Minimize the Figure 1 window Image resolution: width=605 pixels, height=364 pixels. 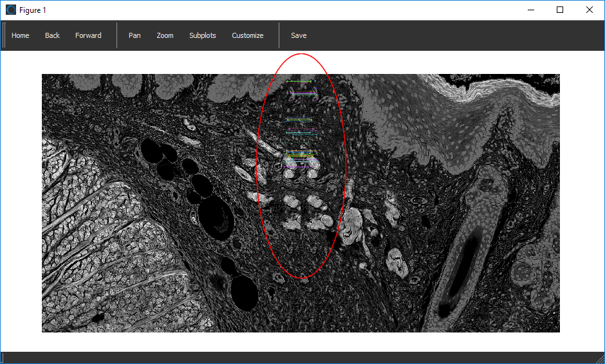[531, 10]
